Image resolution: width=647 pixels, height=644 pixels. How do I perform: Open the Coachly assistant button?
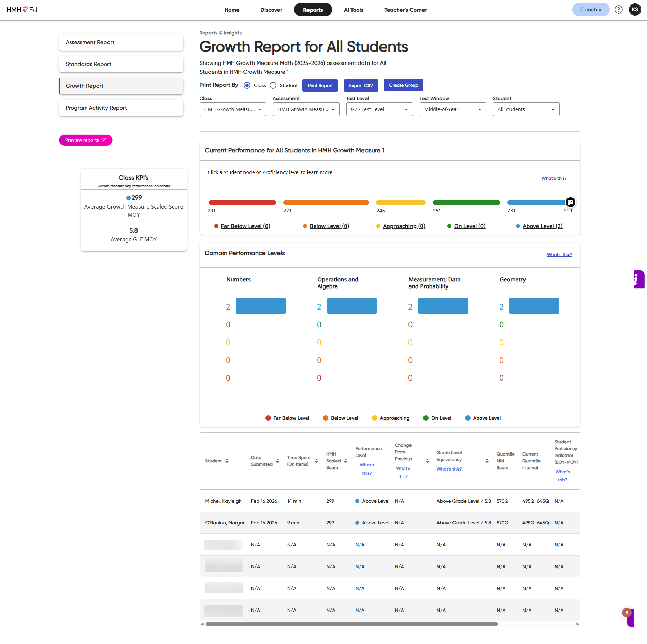click(x=591, y=10)
